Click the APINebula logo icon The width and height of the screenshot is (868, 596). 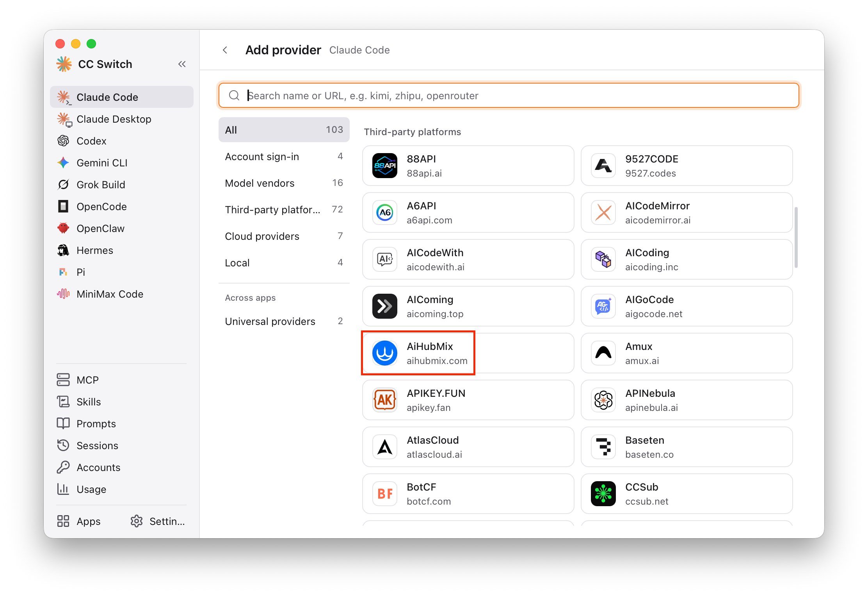(x=603, y=400)
